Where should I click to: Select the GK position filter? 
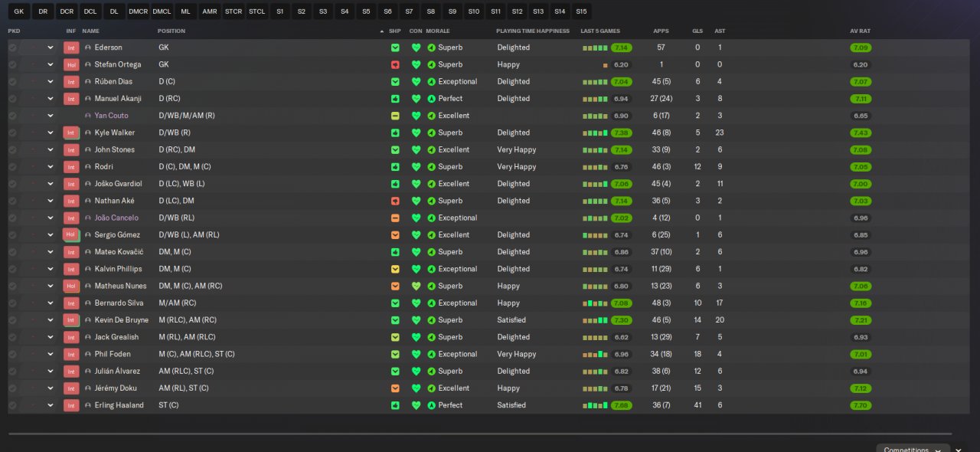18,11
